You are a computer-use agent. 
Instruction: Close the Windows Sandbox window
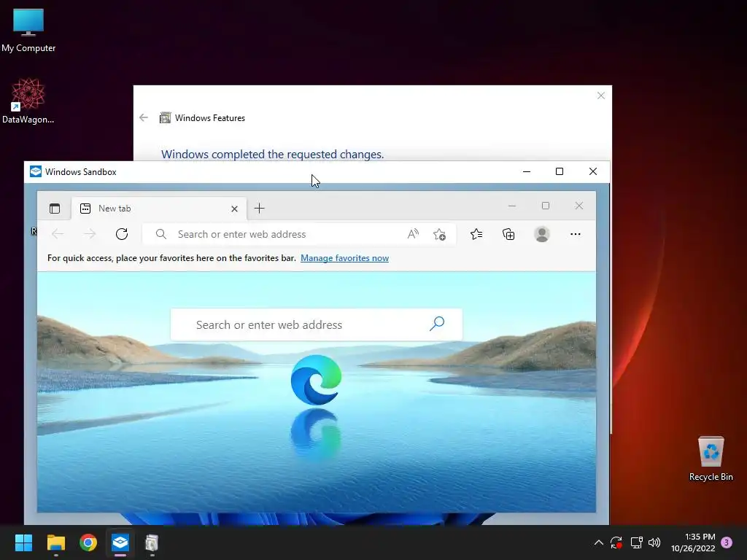pos(592,171)
